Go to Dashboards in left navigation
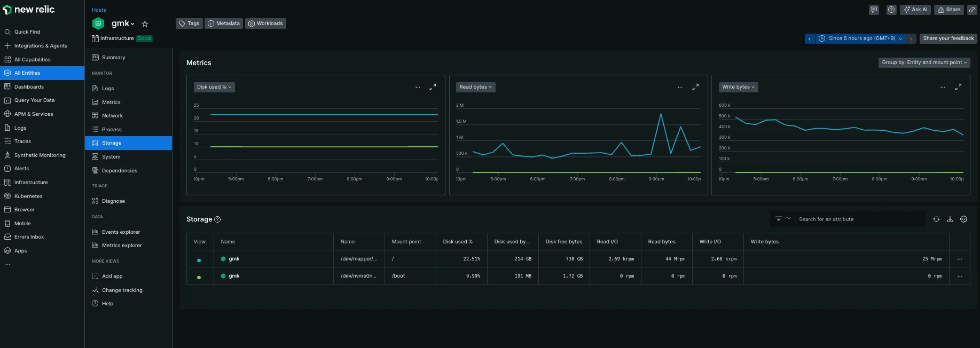Viewport: 980px width, 348px height. pyautogui.click(x=29, y=87)
